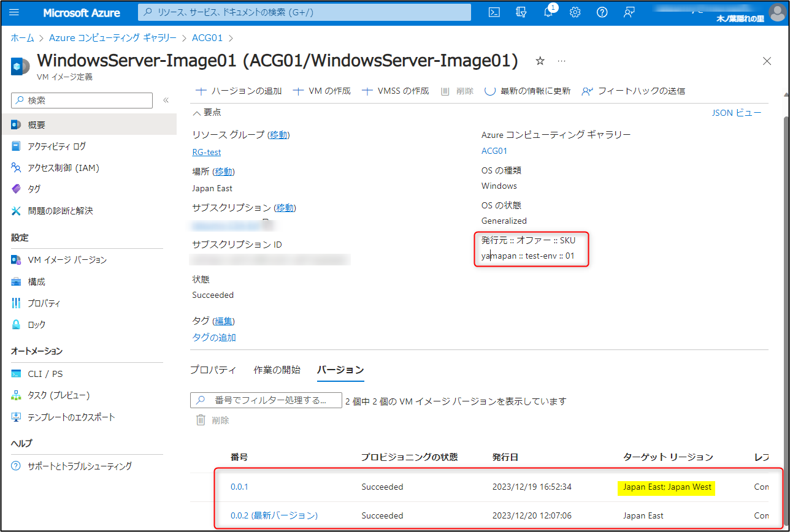Click VMSS の作成 toolbar button
Image resolution: width=790 pixels, height=532 pixels.
click(395, 91)
